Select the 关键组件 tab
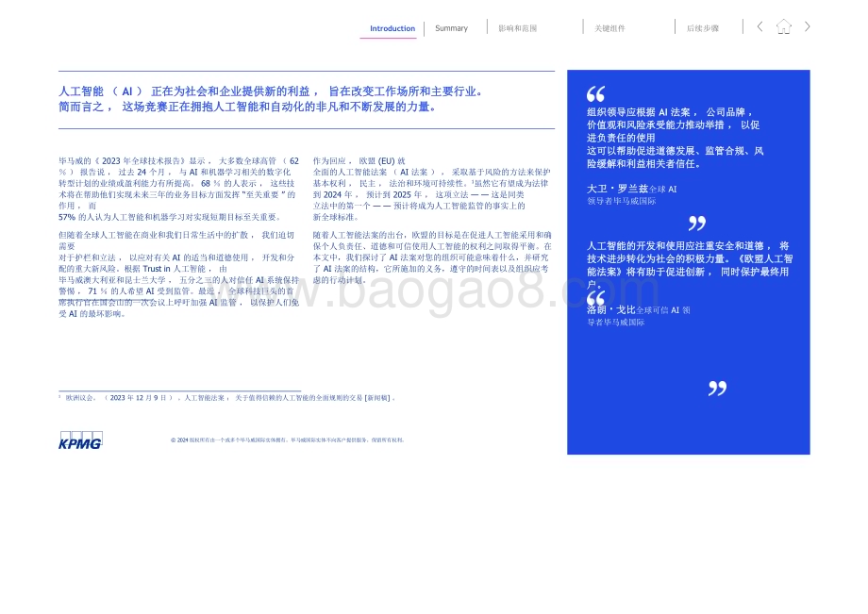This screenshot has width=868, height=614. (609, 28)
